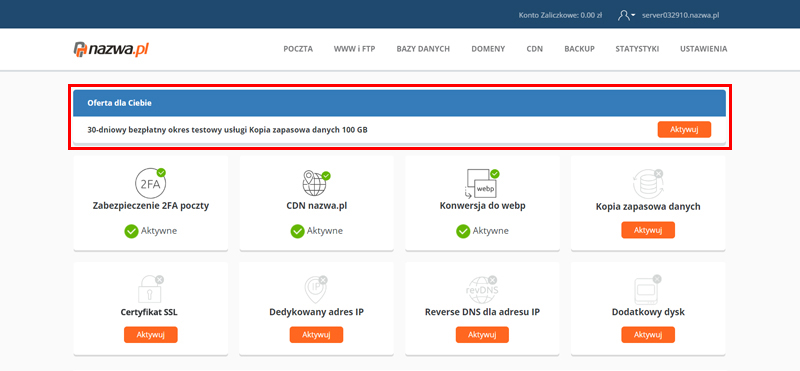Click the 30-dniowy bezpłatny okres testowy text
800x371 pixels.
pyautogui.click(x=227, y=130)
